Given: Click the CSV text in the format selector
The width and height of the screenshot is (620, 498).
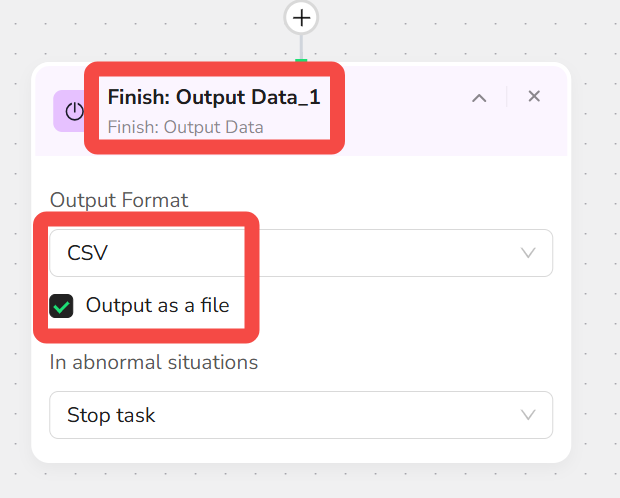Looking at the screenshot, I should click(x=87, y=253).
